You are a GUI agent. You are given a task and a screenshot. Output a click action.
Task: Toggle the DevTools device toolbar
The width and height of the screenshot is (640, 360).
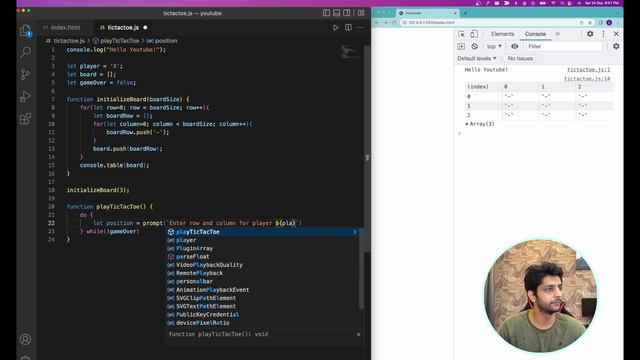tap(474, 34)
